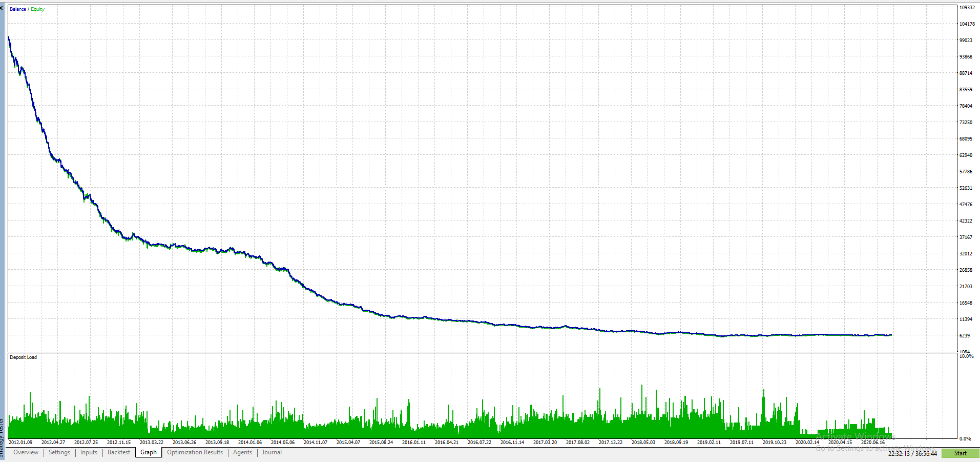
Task: View the Journal tab
Action: point(272,452)
